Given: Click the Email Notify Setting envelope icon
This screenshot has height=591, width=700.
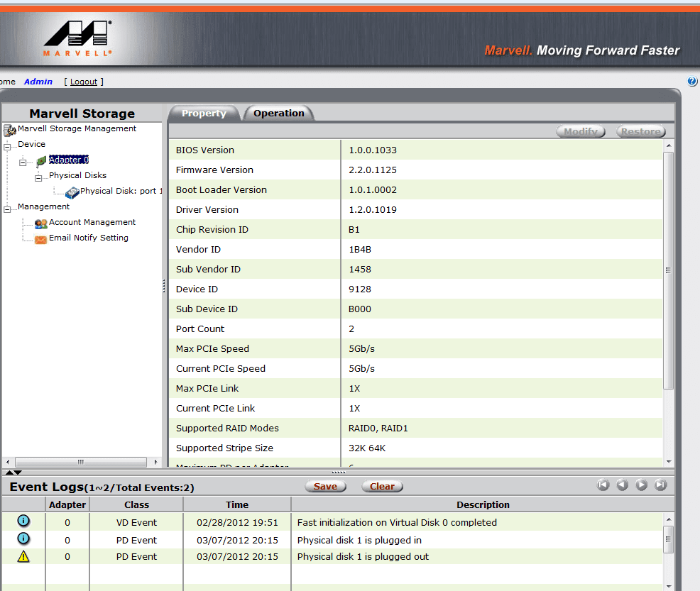Looking at the screenshot, I should click(41, 240).
